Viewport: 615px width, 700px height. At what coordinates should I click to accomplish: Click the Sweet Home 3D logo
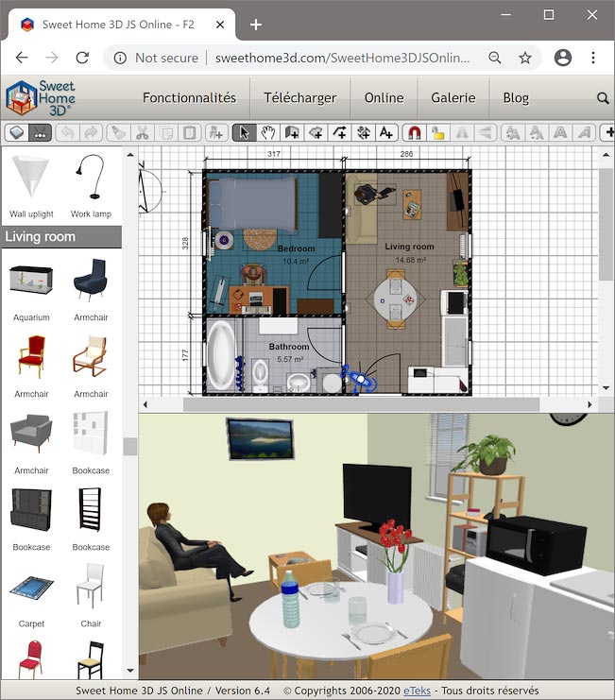point(41,97)
